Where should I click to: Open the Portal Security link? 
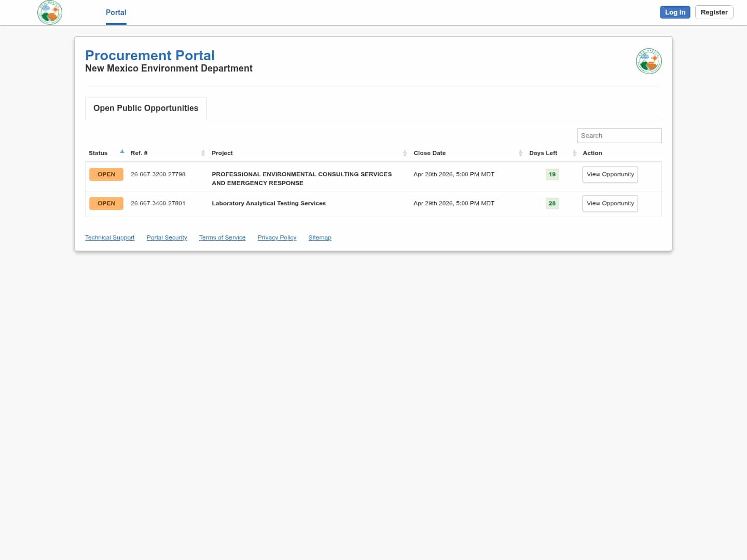(x=167, y=237)
